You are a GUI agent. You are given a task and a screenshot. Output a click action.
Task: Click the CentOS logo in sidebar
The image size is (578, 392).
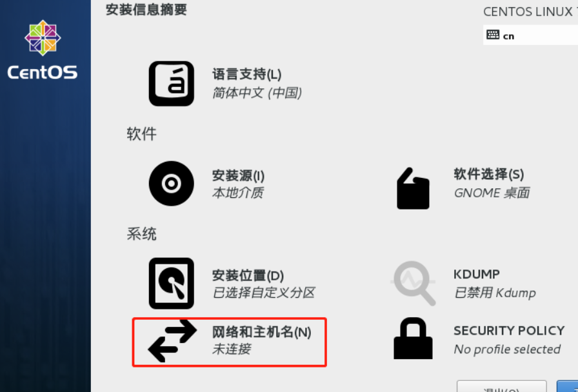(x=43, y=50)
